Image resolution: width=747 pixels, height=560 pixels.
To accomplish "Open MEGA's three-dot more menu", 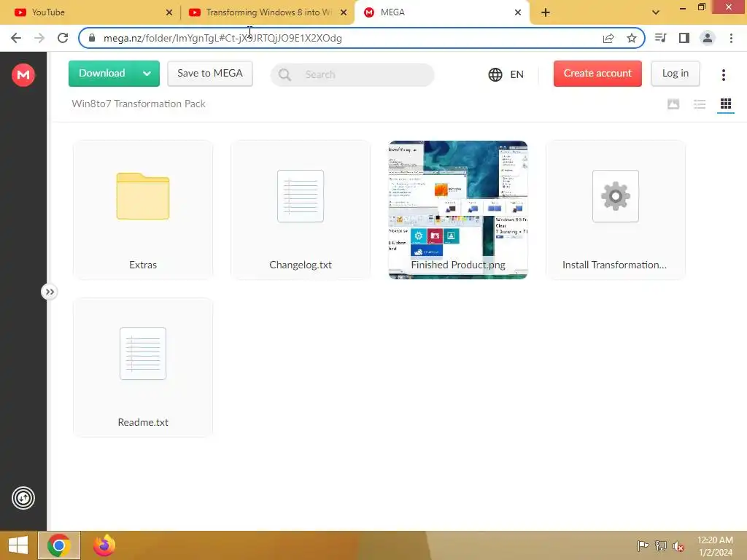I will (723, 74).
